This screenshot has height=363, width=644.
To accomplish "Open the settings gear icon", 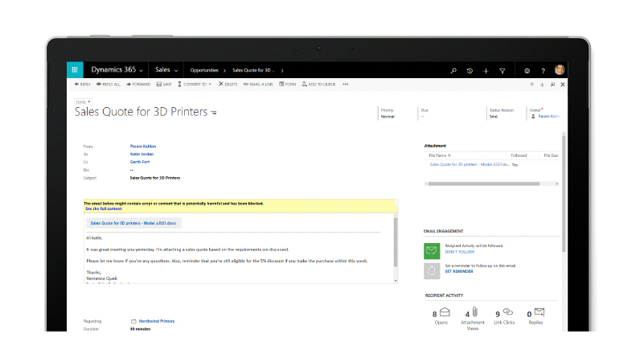I will tap(527, 71).
